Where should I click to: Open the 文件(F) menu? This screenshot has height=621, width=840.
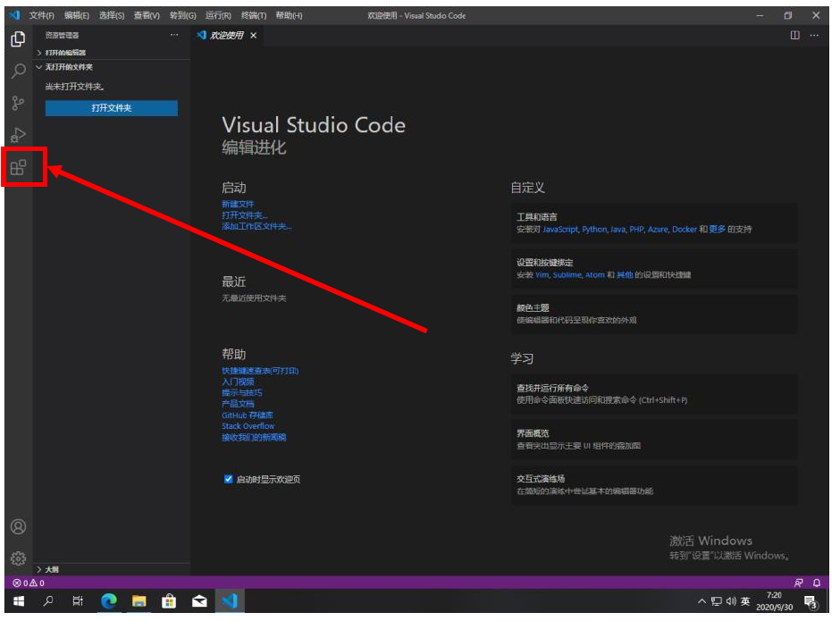point(41,15)
